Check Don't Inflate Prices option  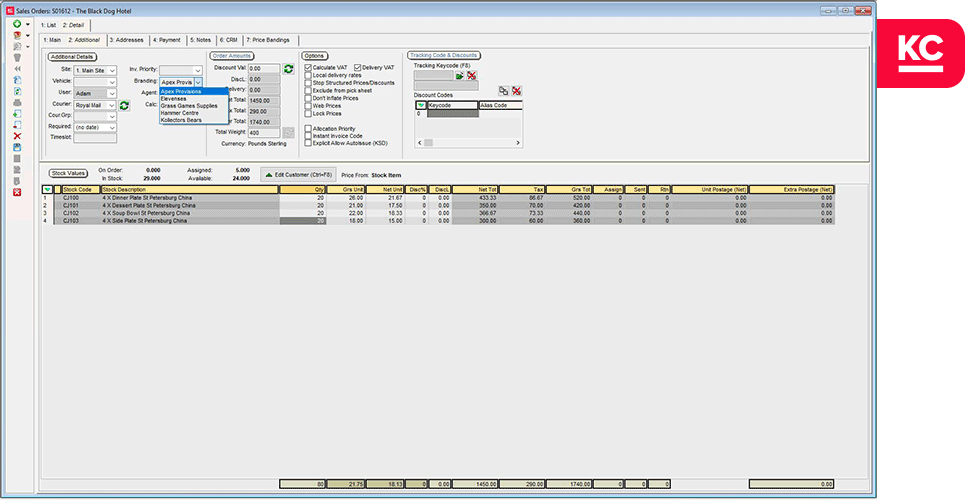pyautogui.click(x=308, y=98)
